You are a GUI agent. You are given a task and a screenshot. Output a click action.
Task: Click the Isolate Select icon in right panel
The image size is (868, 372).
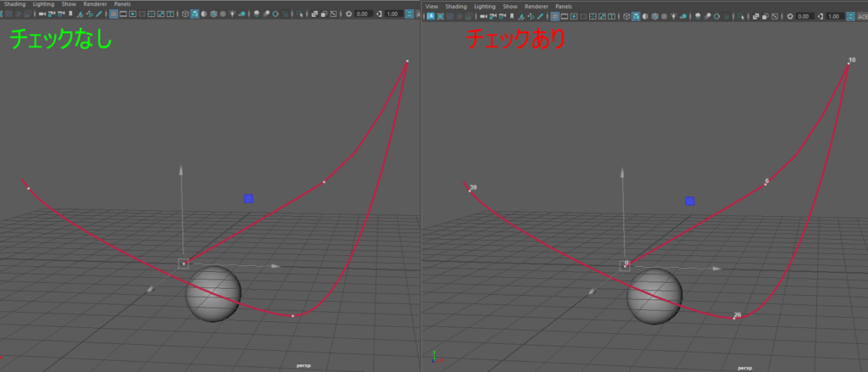(740, 15)
